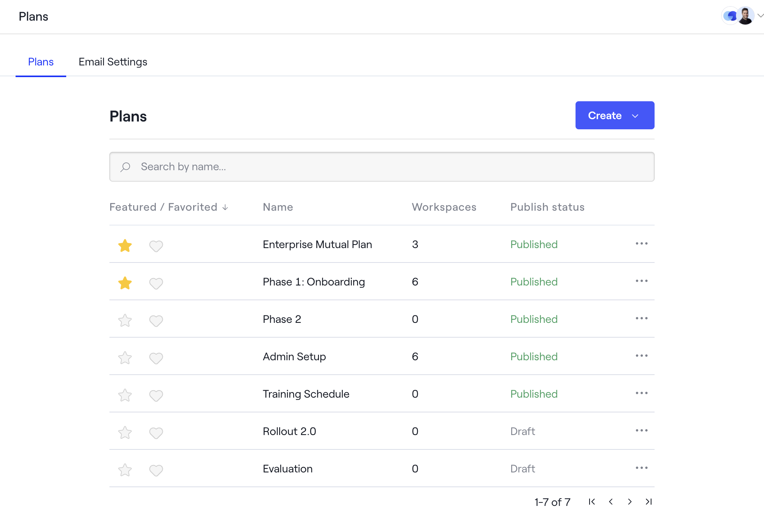Open the actions menu for Rollout 2.0

pos(641,431)
